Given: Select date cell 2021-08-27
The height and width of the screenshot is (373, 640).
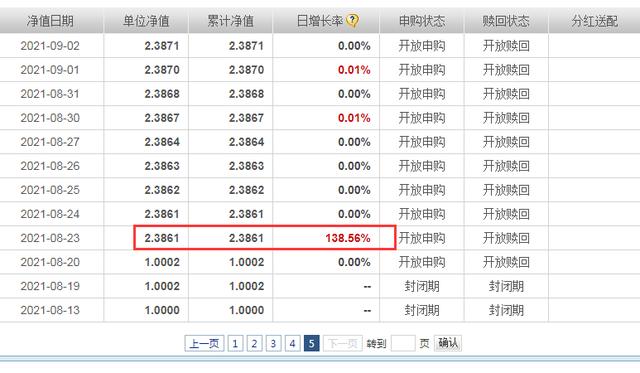Looking at the screenshot, I should pos(50,142).
